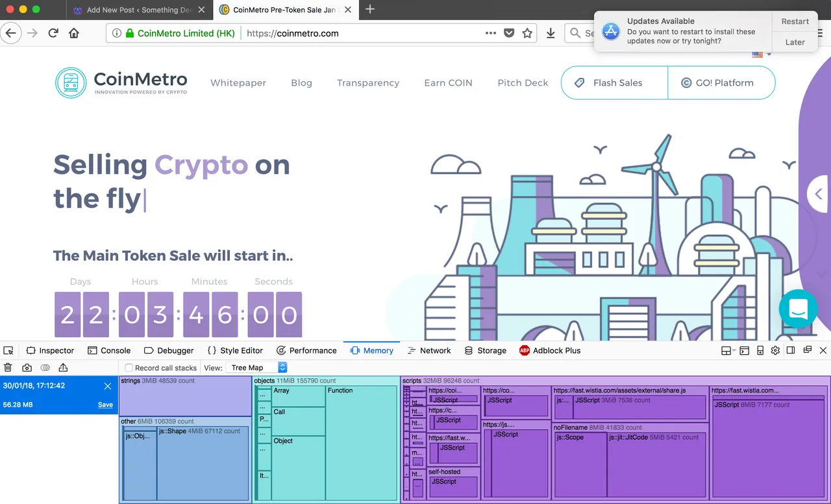
Task: Choose Later on the update notification
Action: [x=795, y=42]
